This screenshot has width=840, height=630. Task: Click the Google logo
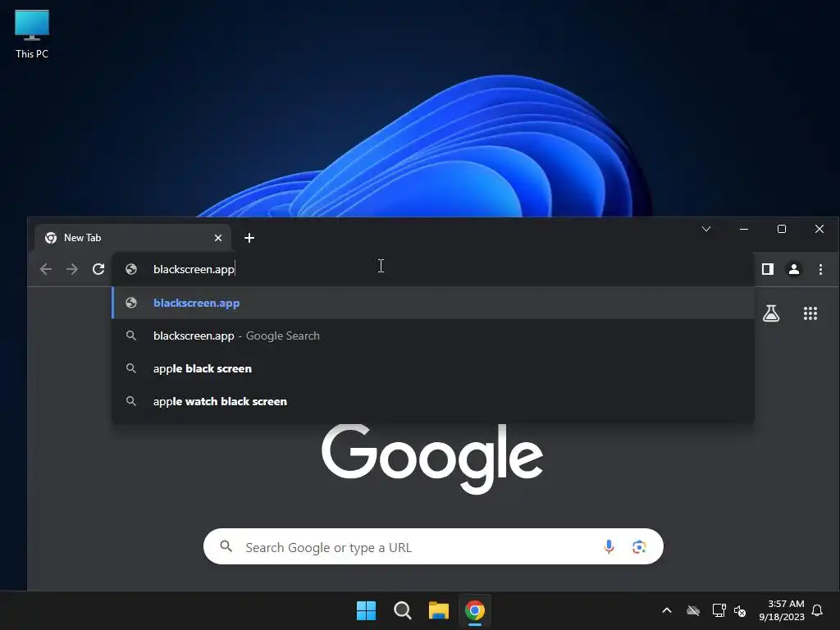coord(432,458)
